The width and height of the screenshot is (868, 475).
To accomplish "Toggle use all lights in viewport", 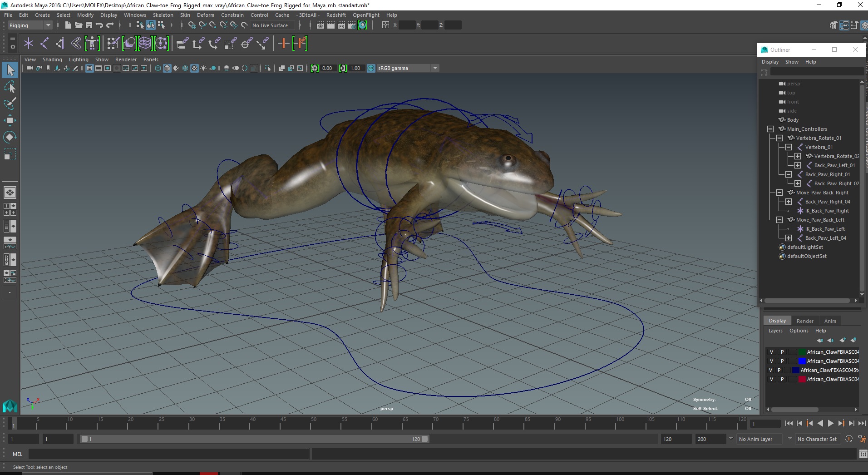I will pos(203,68).
